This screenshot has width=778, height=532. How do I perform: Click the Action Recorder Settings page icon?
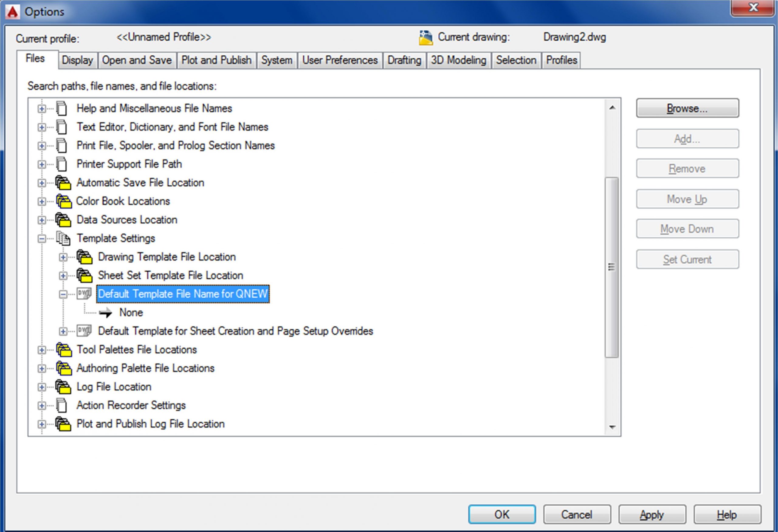(62, 406)
